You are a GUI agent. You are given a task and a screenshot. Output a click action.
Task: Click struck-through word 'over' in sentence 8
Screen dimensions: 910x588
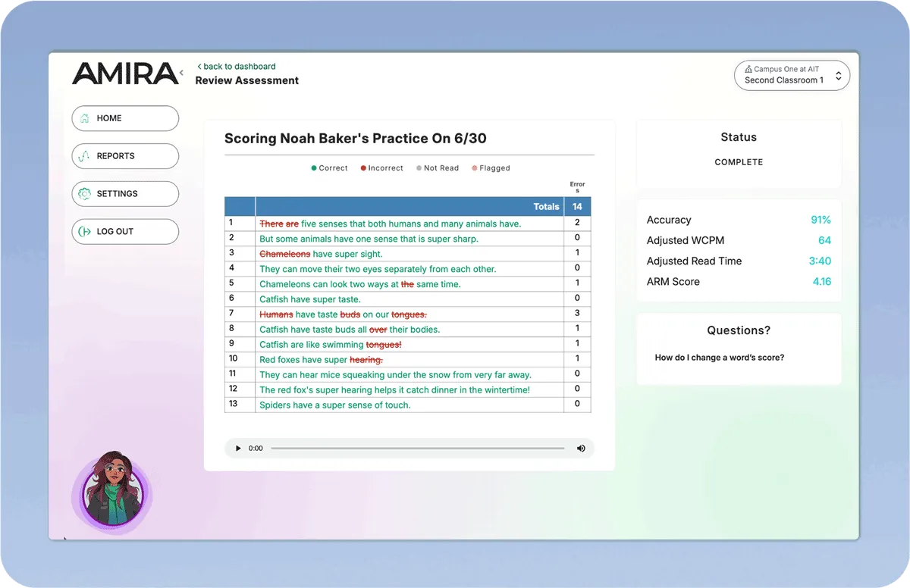click(x=378, y=330)
